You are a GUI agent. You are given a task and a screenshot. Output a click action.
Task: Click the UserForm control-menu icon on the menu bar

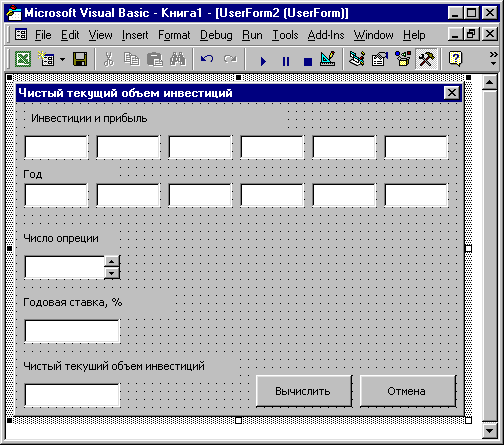(21, 34)
